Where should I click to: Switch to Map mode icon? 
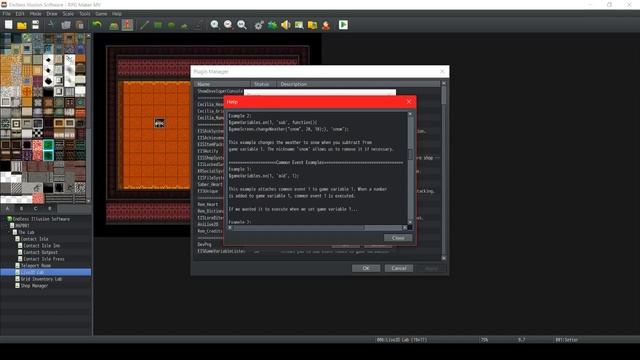pyautogui.click(x=114, y=25)
